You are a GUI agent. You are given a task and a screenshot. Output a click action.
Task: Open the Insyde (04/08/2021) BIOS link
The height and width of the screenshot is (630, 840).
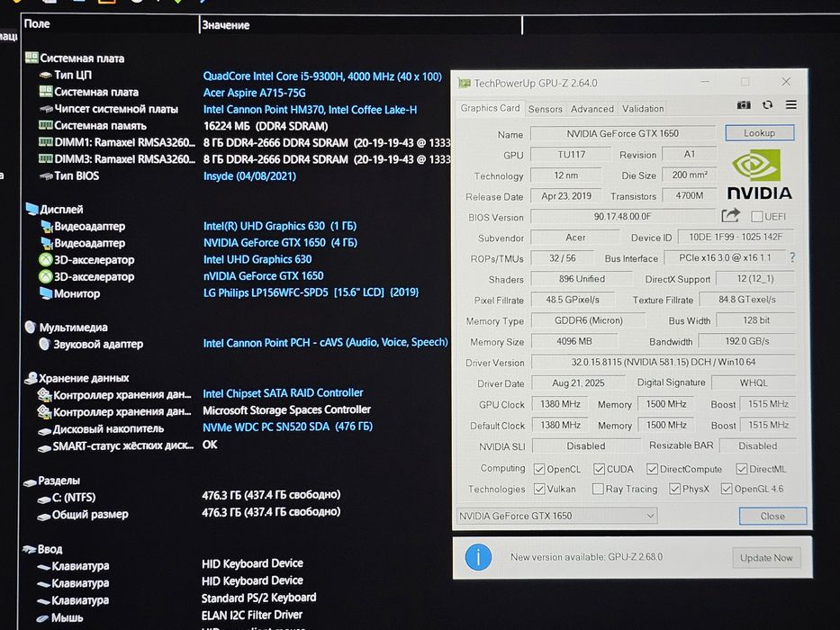[x=249, y=176]
